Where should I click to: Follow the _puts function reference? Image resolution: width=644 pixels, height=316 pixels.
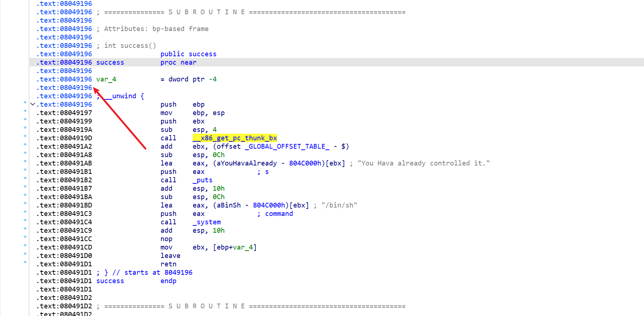202,180
